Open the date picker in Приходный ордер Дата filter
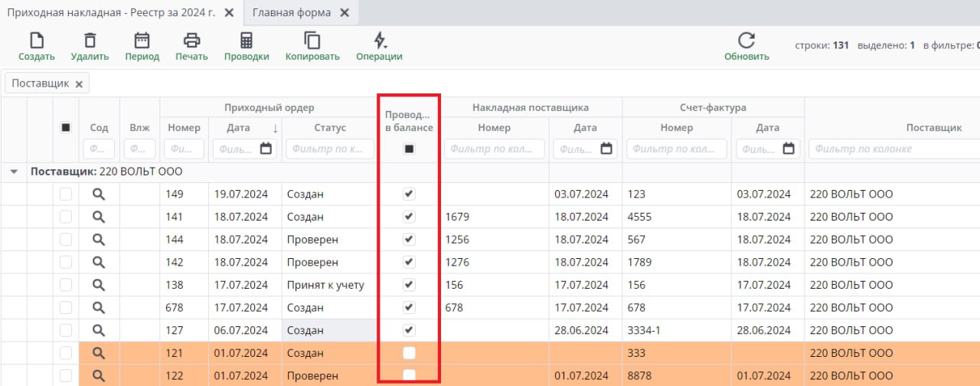 tap(266, 149)
